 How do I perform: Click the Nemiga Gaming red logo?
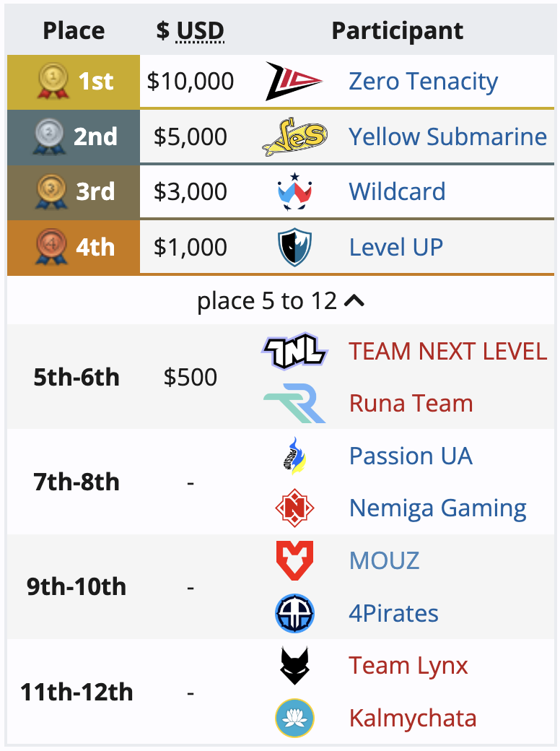pyautogui.click(x=295, y=508)
